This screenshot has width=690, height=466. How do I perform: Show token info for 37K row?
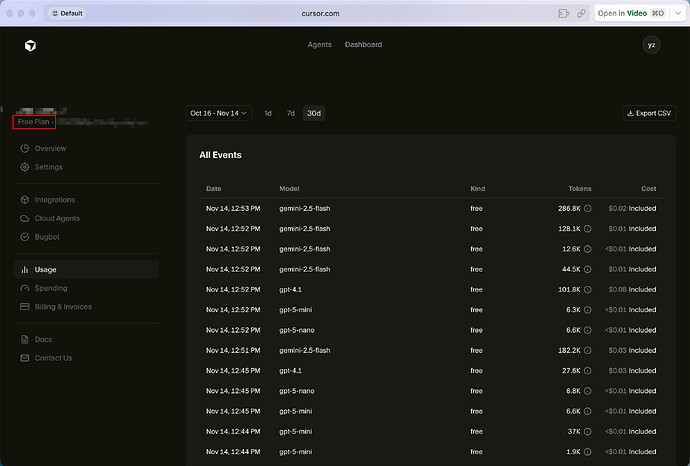coord(587,432)
